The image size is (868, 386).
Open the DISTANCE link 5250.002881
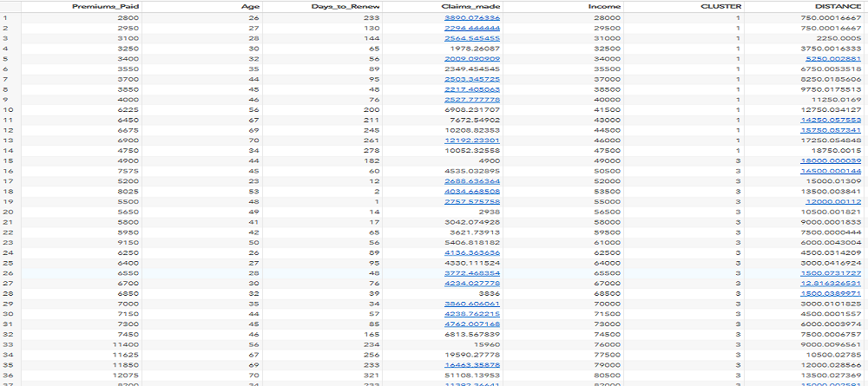coord(833,58)
